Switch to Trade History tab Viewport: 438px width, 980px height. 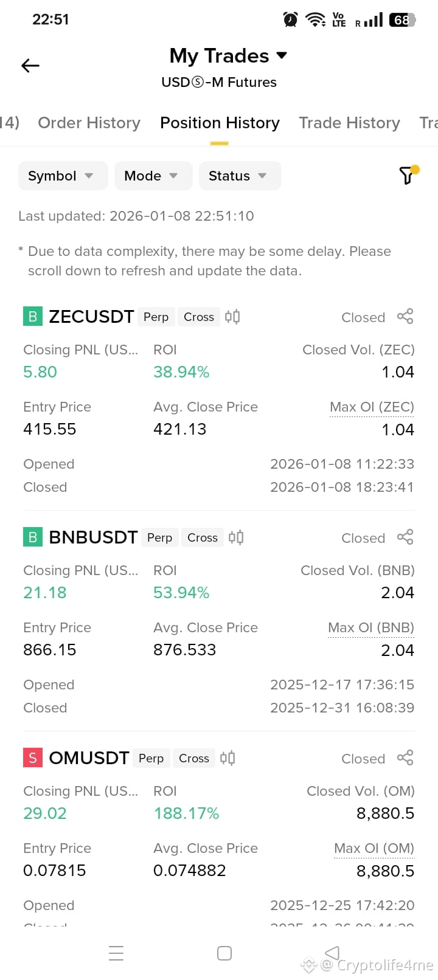[x=349, y=123]
